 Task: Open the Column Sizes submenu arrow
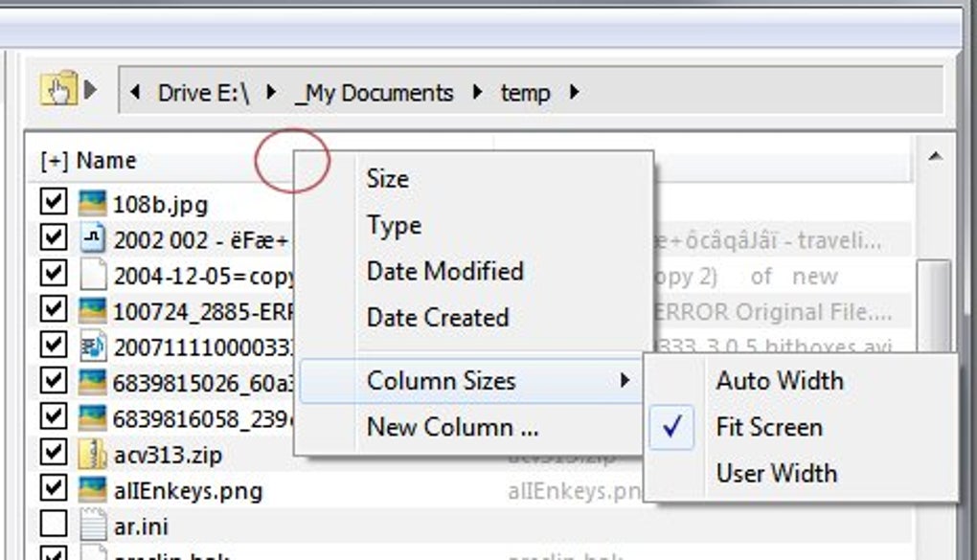pos(625,381)
